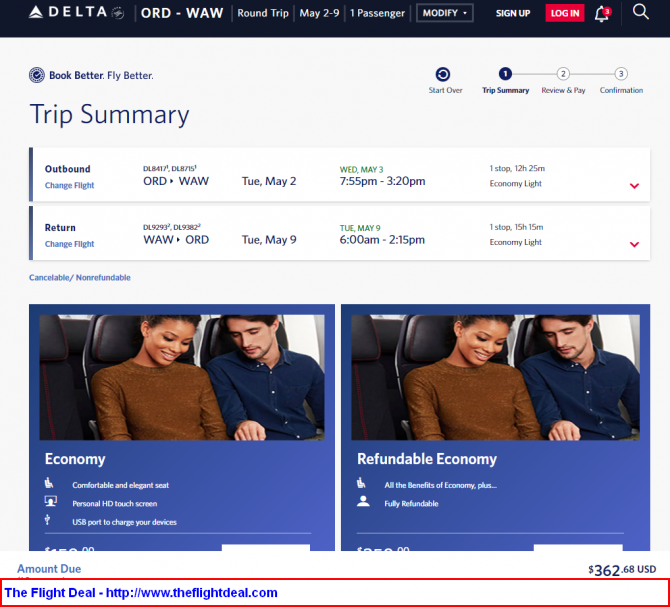
Task: Click the Review & Pay label
Action: [563, 90]
